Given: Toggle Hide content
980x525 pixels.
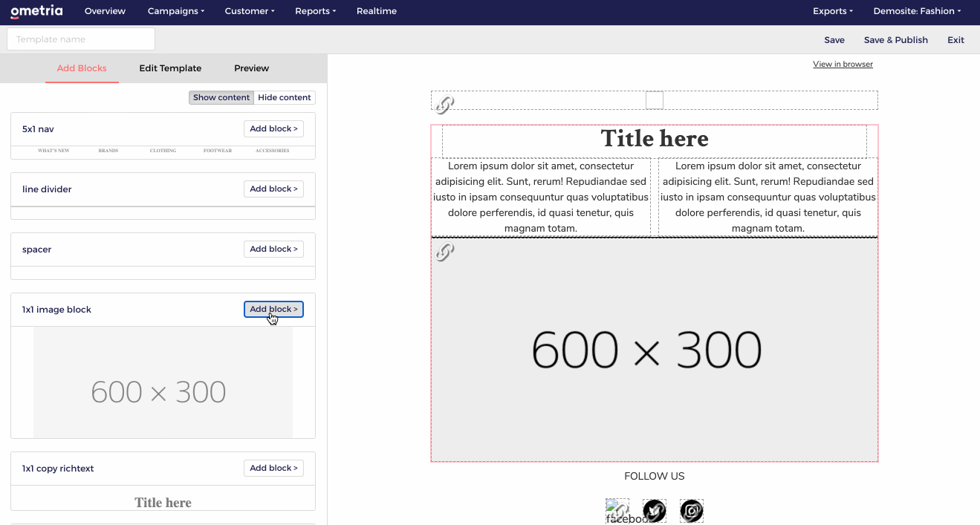Looking at the screenshot, I should 285,97.
